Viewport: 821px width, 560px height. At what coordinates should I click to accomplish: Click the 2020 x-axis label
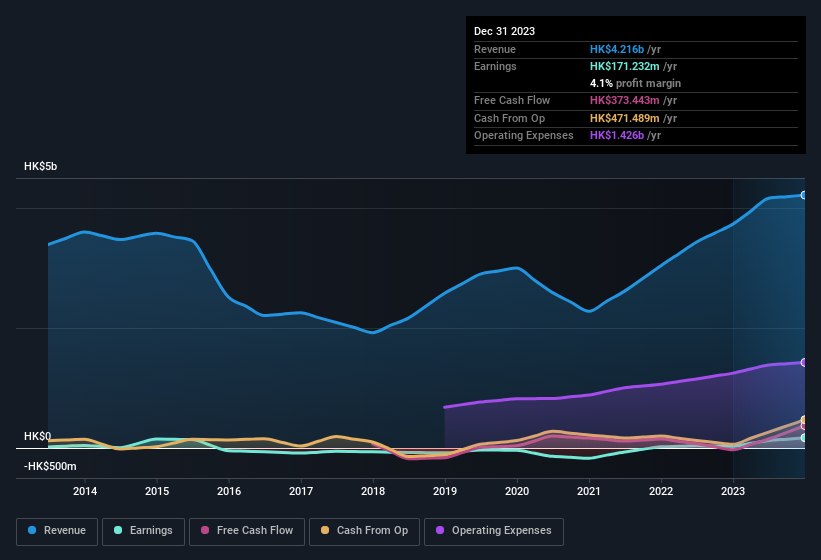(517, 491)
